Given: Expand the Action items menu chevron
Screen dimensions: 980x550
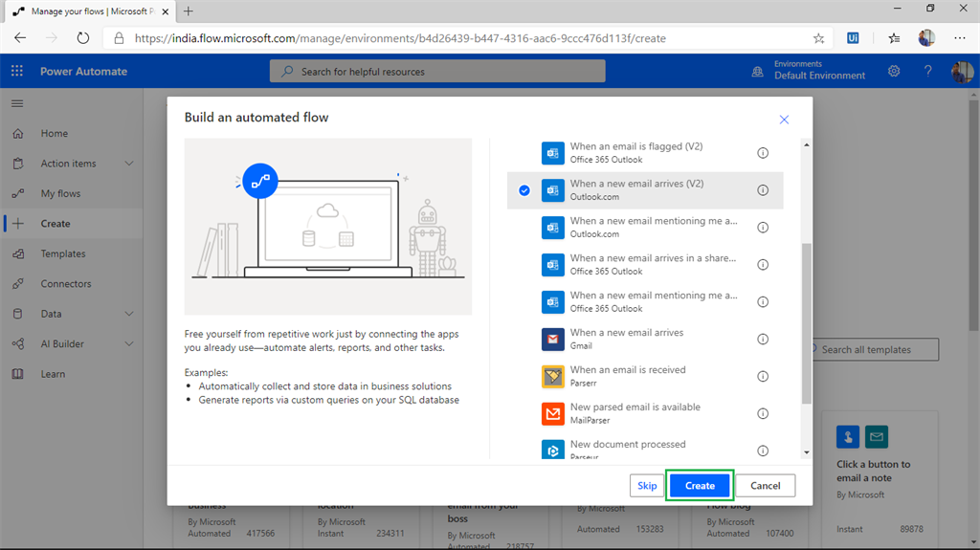Looking at the screenshot, I should (129, 164).
